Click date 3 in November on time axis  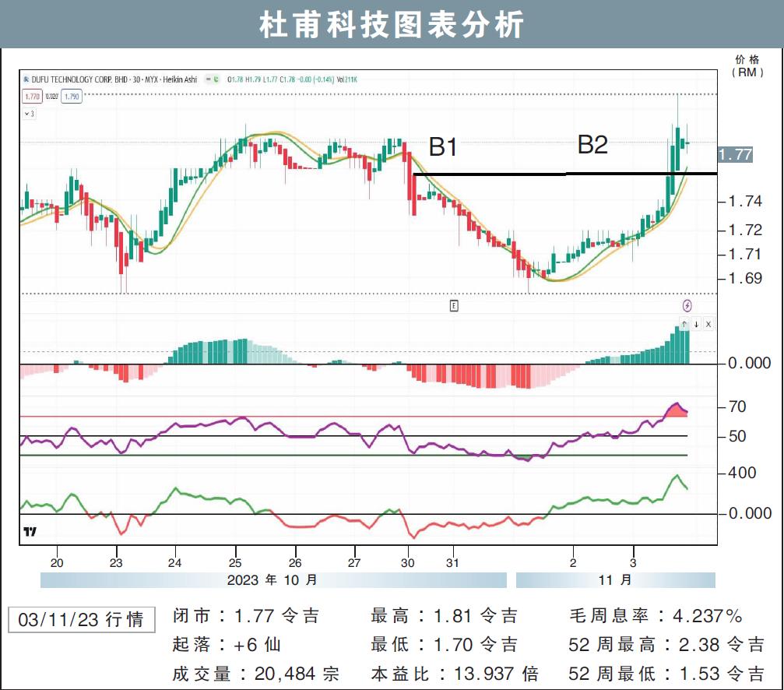tap(633, 563)
